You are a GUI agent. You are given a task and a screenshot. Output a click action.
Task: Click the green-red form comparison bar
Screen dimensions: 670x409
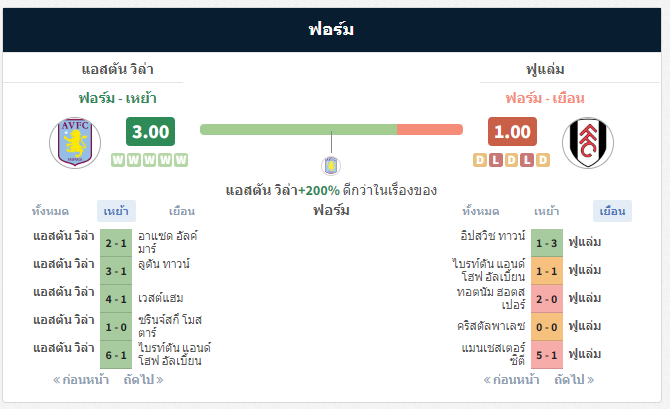pyautogui.click(x=331, y=129)
